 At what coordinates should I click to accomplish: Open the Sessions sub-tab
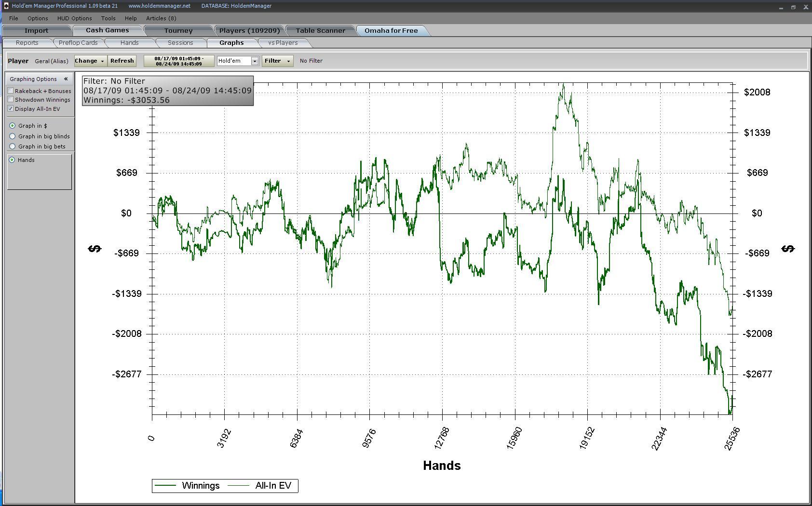coord(180,43)
